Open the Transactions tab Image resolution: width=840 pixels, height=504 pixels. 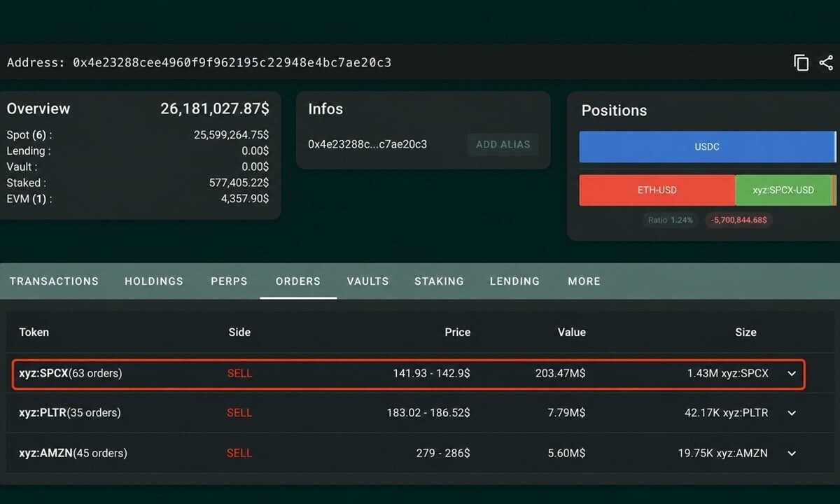click(54, 281)
